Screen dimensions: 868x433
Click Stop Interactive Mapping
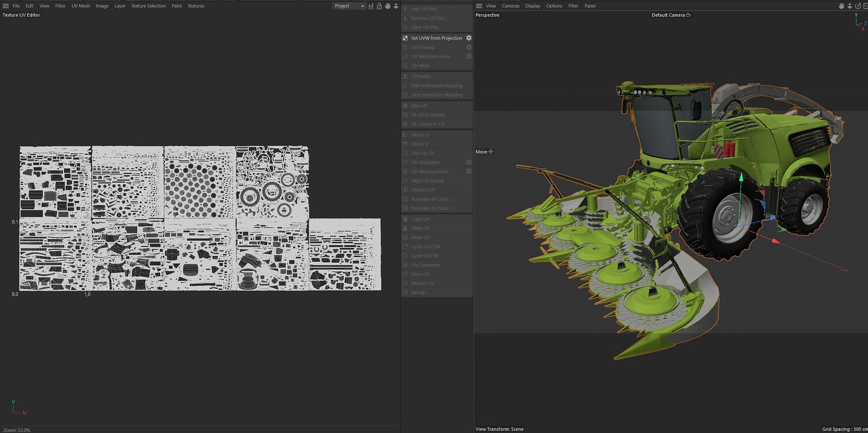point(437,95)
